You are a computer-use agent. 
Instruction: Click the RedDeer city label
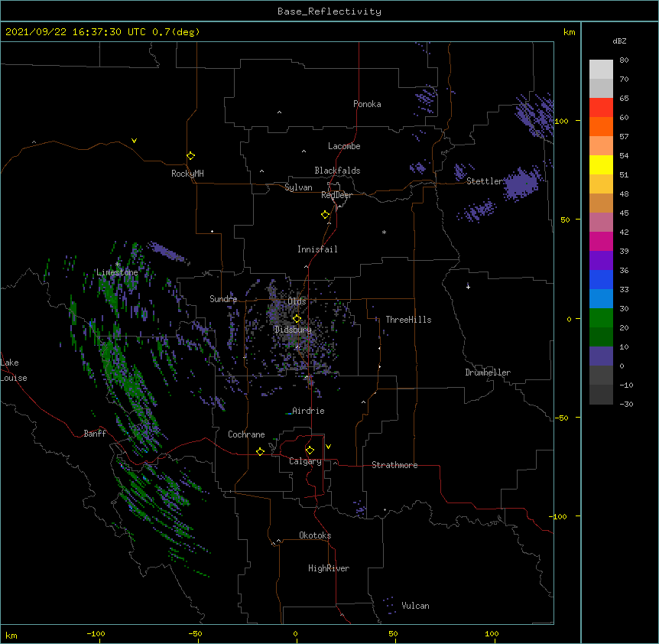pyautogui.click(x=336, y=195)
